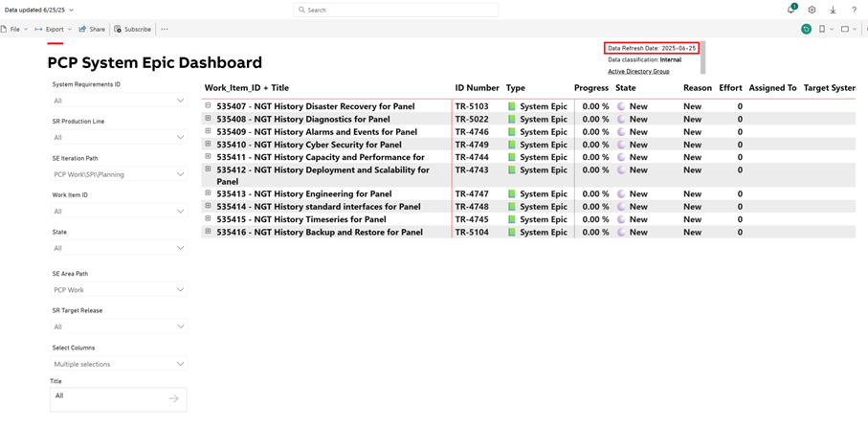This screenshot has width=868, height=428.
Task: Sort by Reason column header
Action: (698, 88)
